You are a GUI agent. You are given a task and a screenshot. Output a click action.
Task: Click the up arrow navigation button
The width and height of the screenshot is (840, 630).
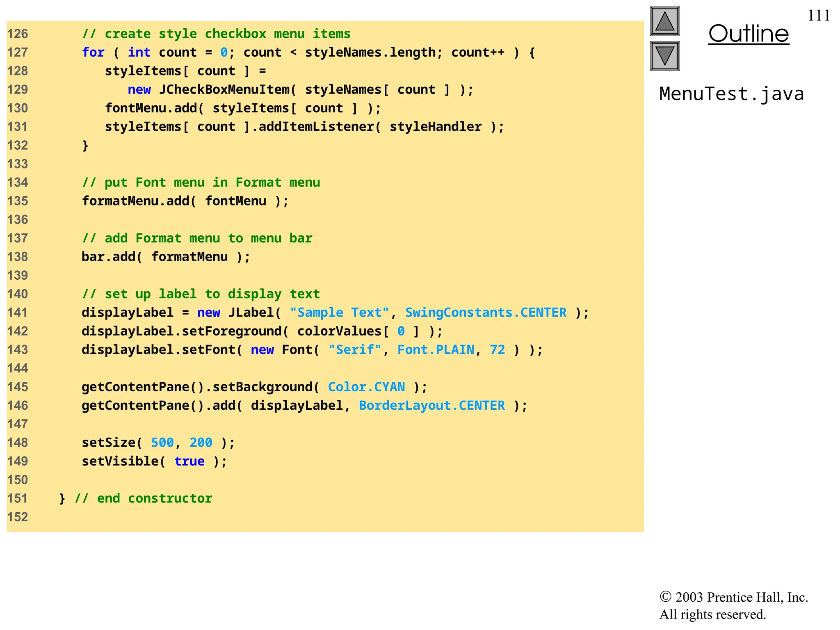(664, 21)
